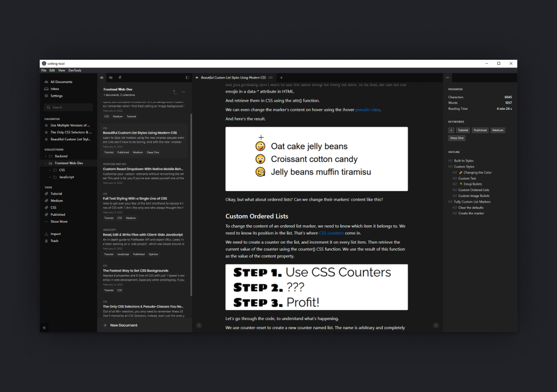The height and width of the screenshot is (392, 557).
Task: Open the View menu
Action: click(61, 70)
